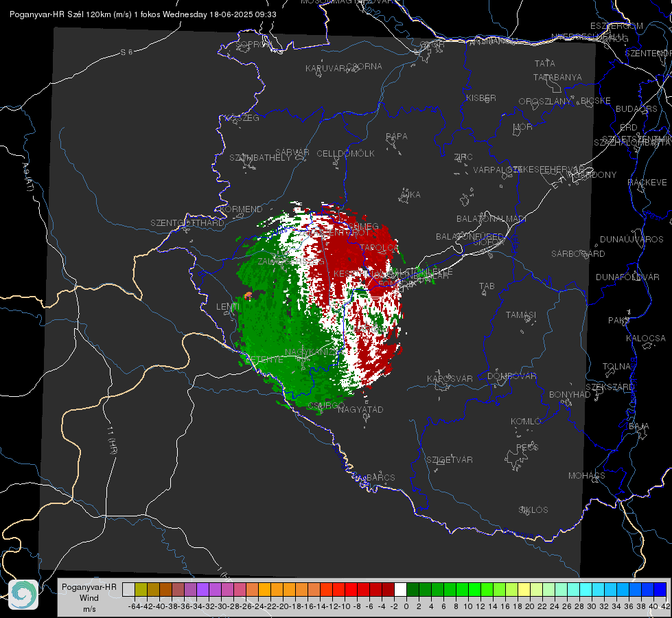Click the title text Poganyvar-HR Szél 120km
672x618 pixels.
(60, 14)
